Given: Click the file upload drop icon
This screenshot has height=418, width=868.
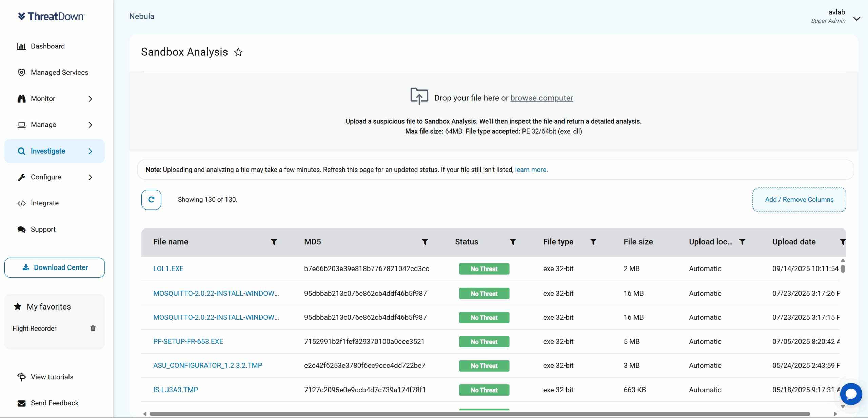Looking at the screenshot, I should click(x=419, y=97).
